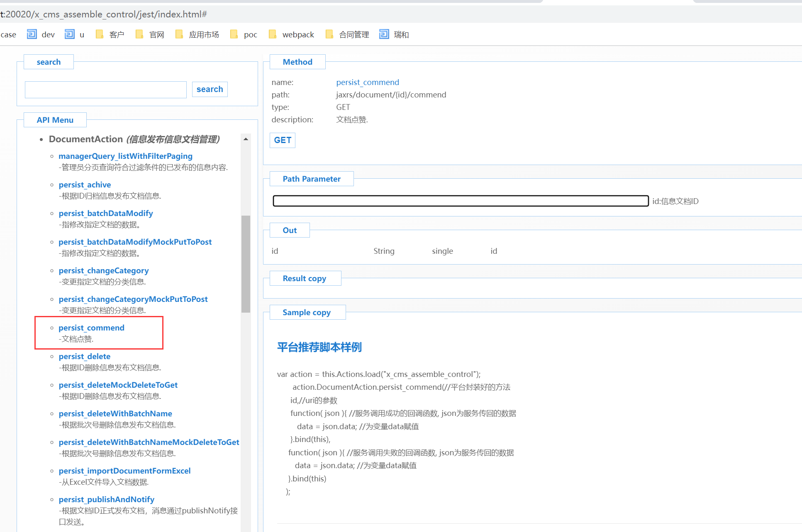
Task: Click the GET request button
Action: click(x=283, y=140)
